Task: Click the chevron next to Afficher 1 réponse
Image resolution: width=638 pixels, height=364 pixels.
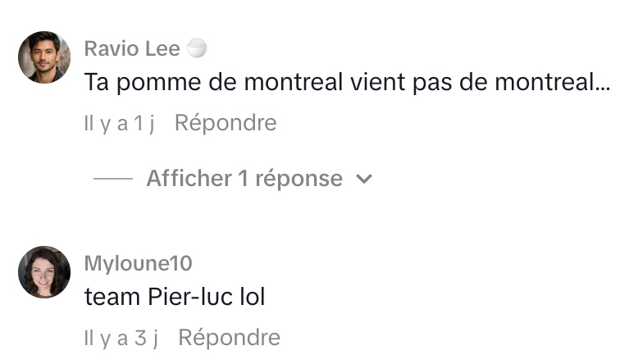Action: [364, 180]
